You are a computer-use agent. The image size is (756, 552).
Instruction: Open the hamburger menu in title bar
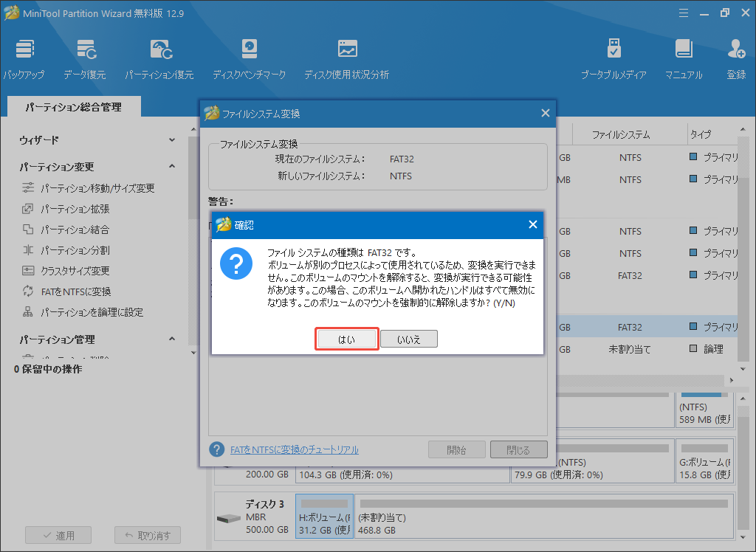[x=683, y=13]
